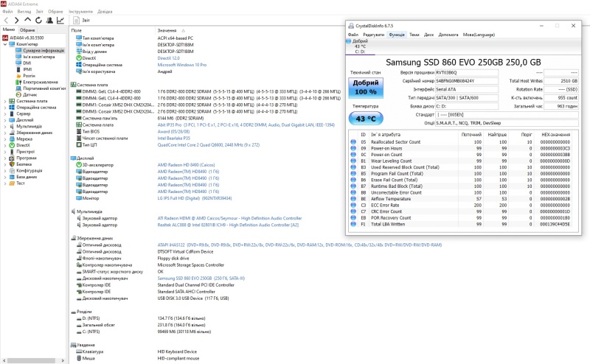
Task: Open AIDA64 Вигляд menu
Action: click(x=24, y=12)
